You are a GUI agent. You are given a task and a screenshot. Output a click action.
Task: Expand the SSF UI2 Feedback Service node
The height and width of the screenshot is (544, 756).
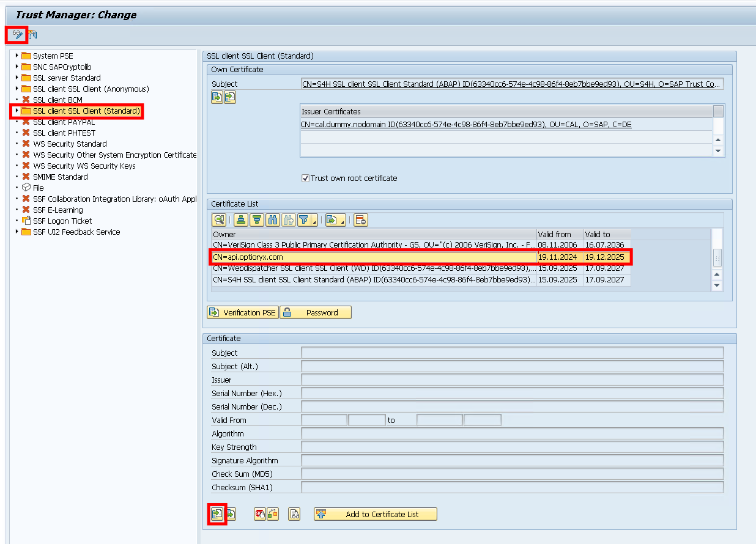tap(17, 232)
